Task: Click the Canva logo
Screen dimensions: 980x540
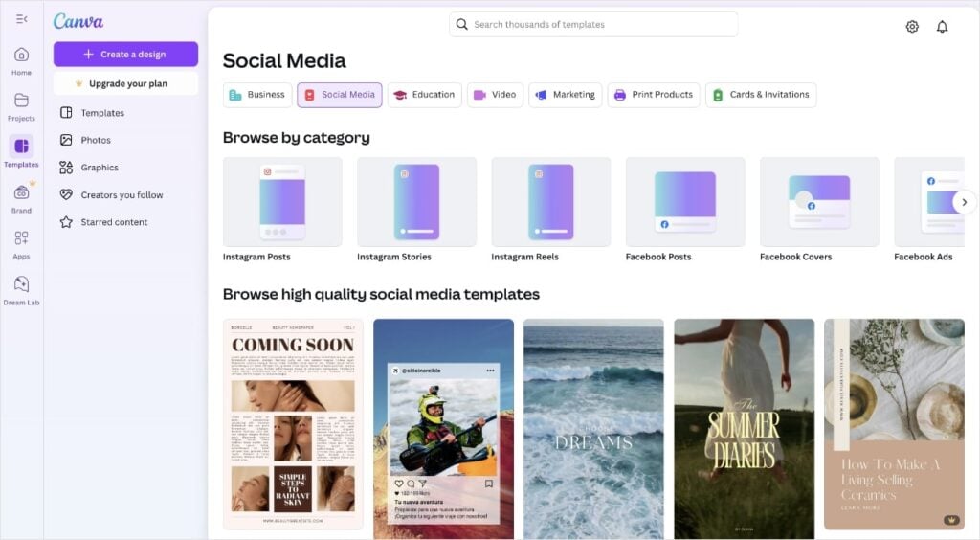Action: [78, 21]
